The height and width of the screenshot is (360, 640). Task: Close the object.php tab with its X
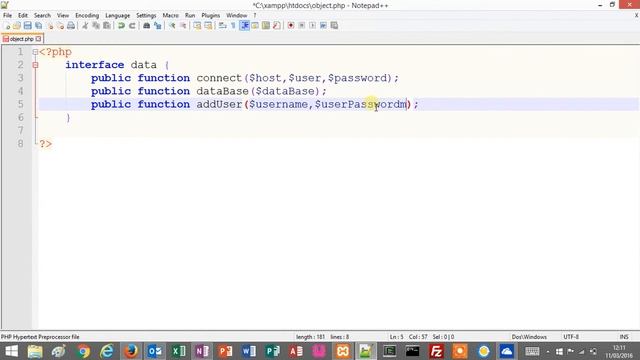point(38,39)
